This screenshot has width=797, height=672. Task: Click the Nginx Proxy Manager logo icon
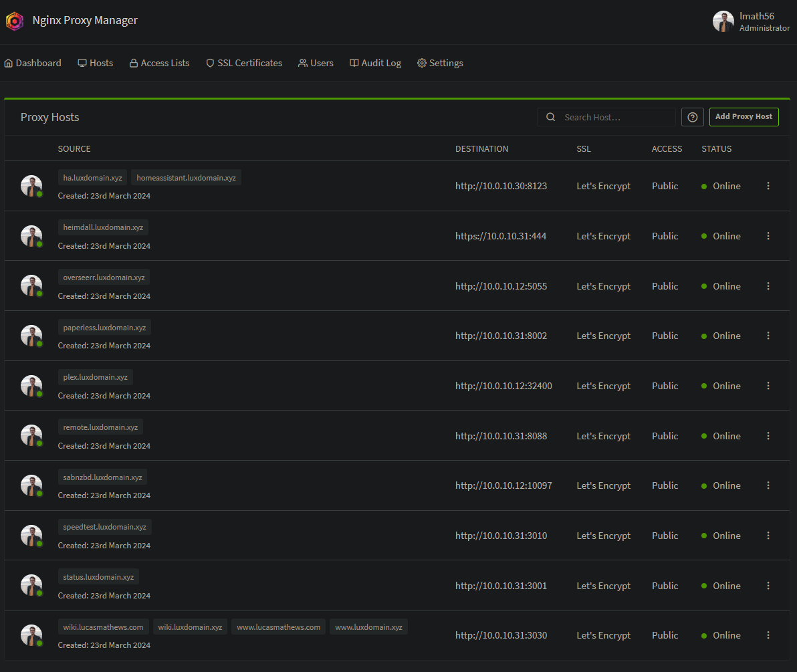(15, 21)
